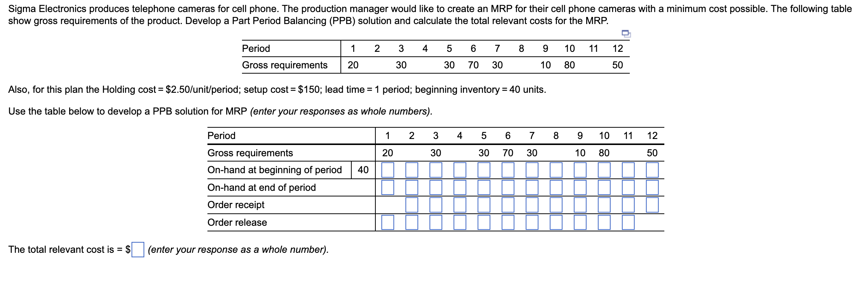
Task: Click the order receipt box for period 5
Action: coord(484,205)
